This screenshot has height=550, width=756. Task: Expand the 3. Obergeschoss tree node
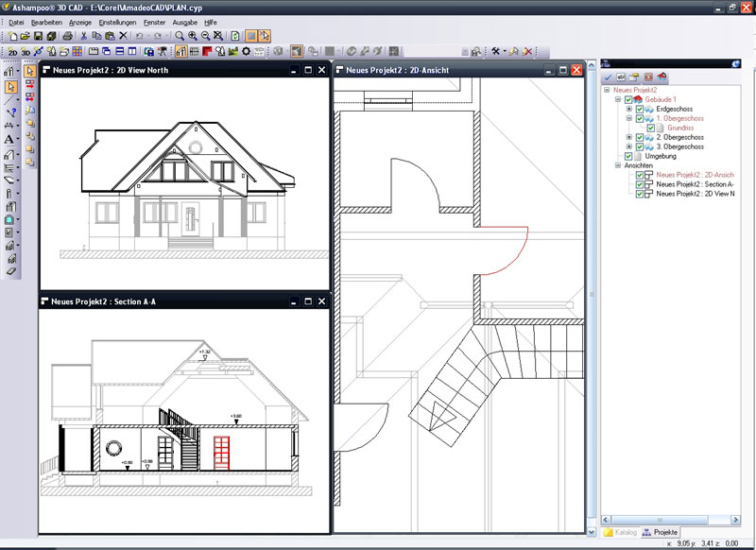point(629,146)
